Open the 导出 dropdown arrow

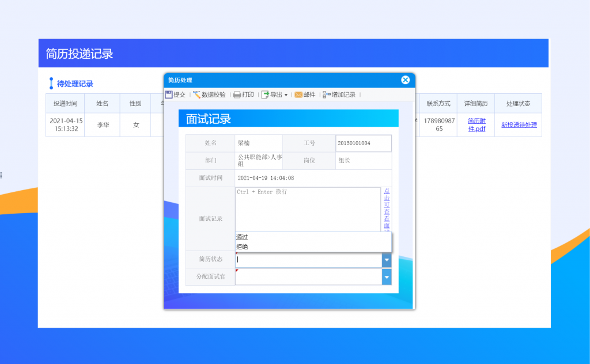point(286,95)
